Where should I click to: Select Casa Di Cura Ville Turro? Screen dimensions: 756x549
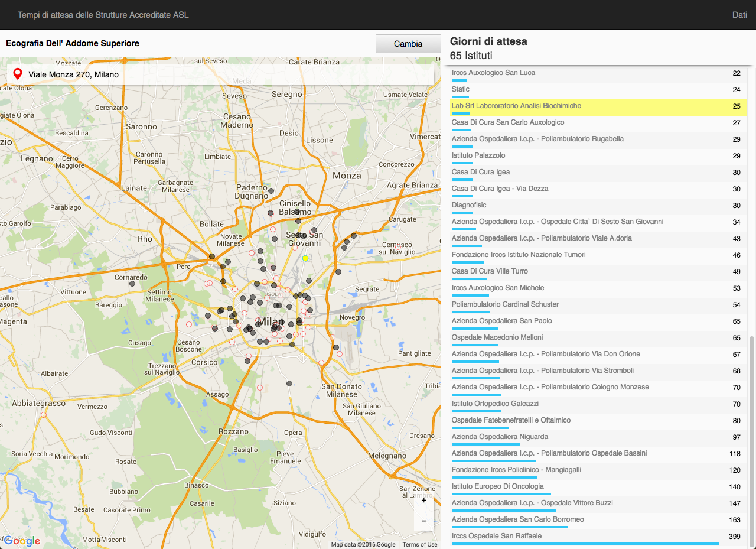(599, 272)
